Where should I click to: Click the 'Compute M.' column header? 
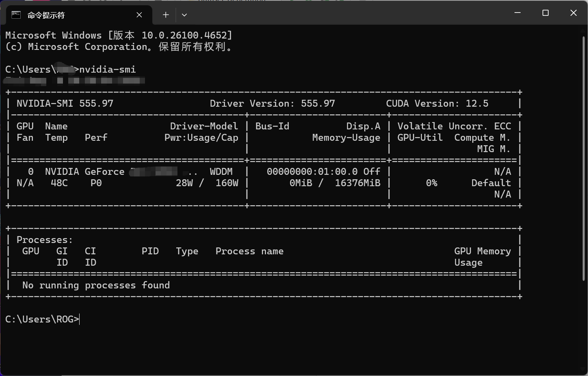[x=482, y=138]
